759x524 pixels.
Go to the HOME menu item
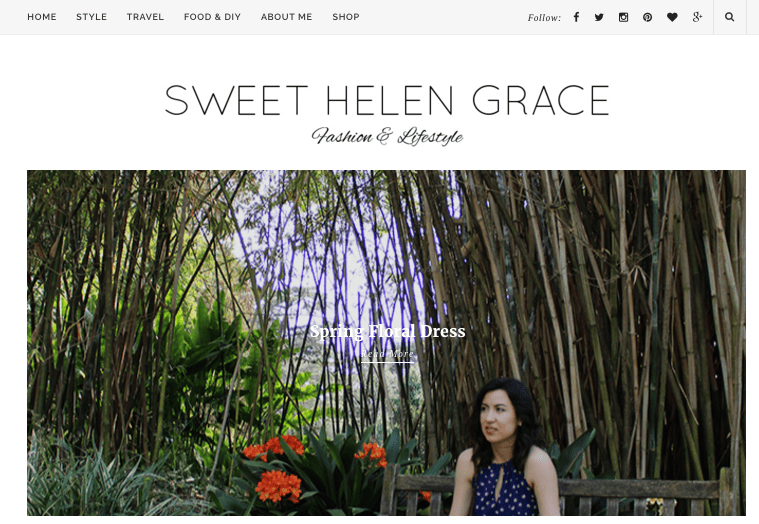click(42, 17)
